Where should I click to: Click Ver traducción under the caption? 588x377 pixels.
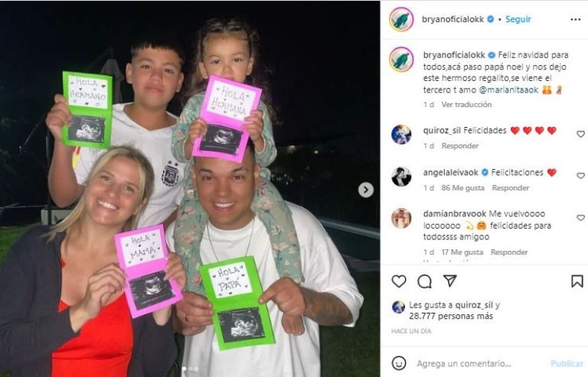point(466,105)
